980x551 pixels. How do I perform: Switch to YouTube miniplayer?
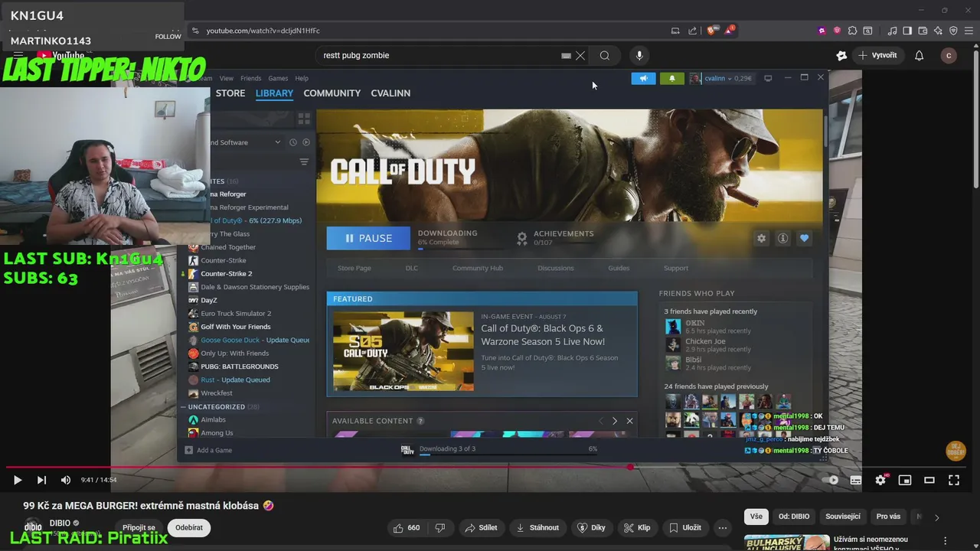click(x=905, y=480)
